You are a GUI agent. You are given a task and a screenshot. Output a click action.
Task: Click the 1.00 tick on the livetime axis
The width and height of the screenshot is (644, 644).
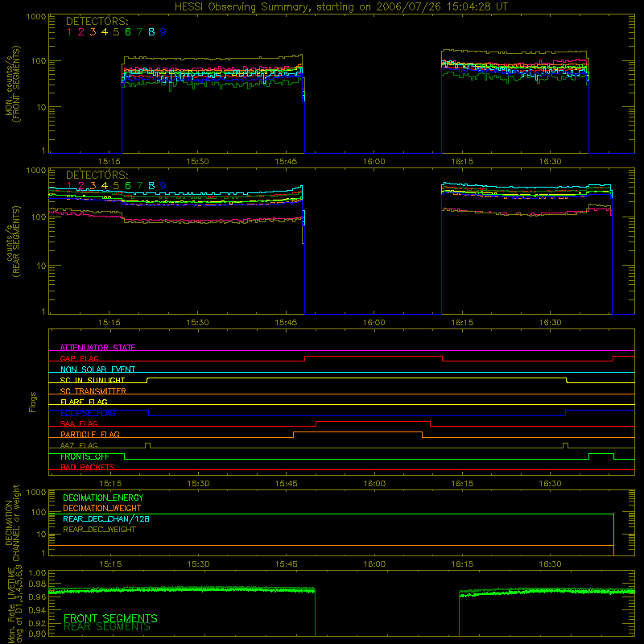tap(38, 572)
